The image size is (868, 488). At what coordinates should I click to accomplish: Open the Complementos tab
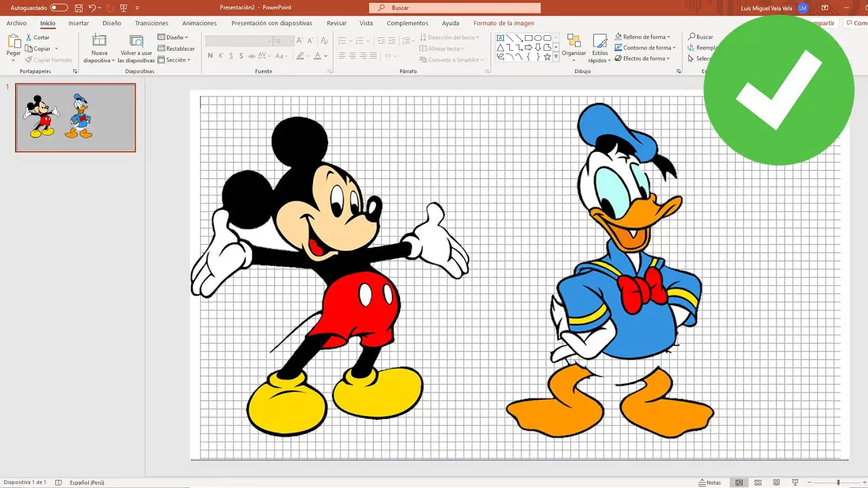click(408, 23)
